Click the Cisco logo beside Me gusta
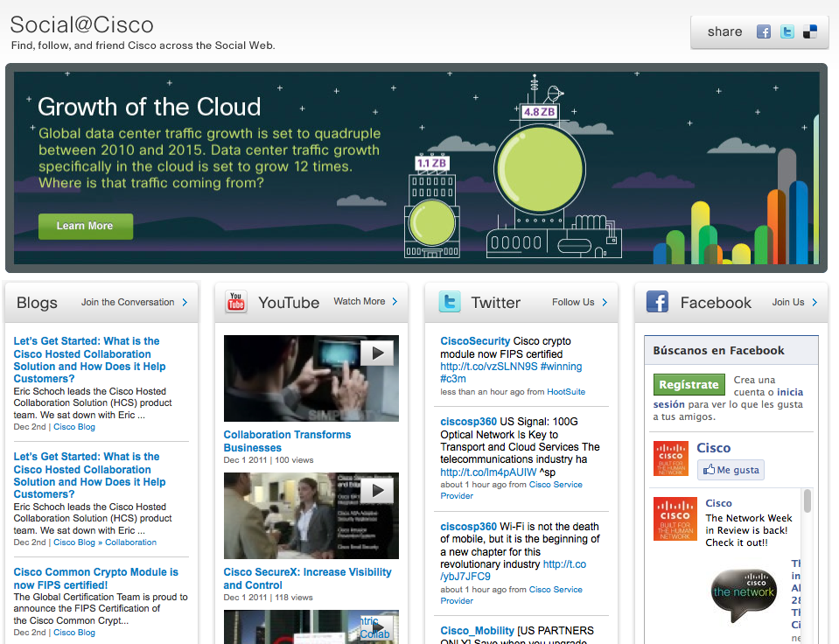The width and height of the screenshot is (839, 644). point(670,458)
